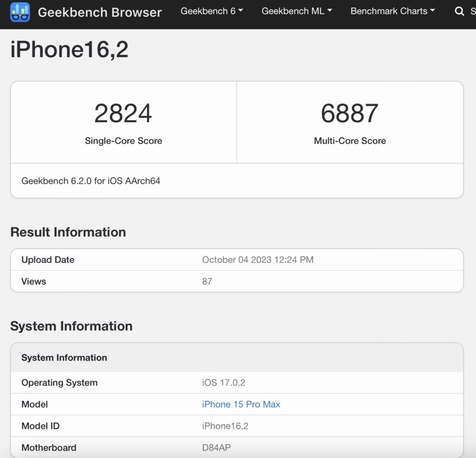Click the Model row label
The image size is (476, 458).
pyautogui.click(x=34, y=404)
